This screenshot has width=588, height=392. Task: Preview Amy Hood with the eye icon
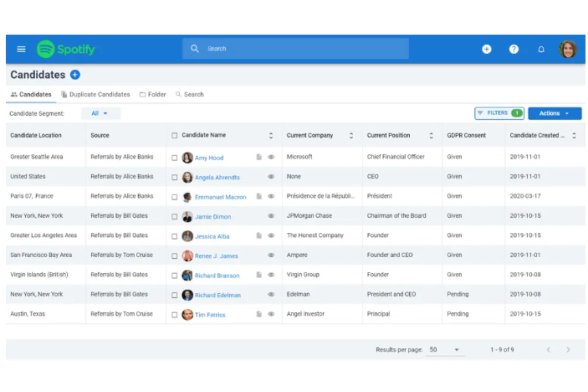coord(271,157)
